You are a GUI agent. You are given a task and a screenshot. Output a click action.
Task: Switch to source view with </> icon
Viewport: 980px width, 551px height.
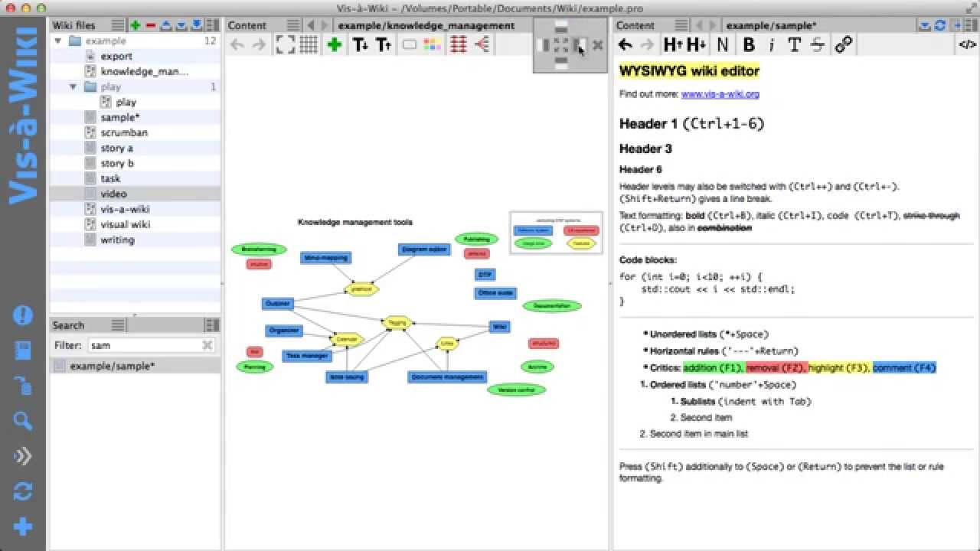pos(967,45)
